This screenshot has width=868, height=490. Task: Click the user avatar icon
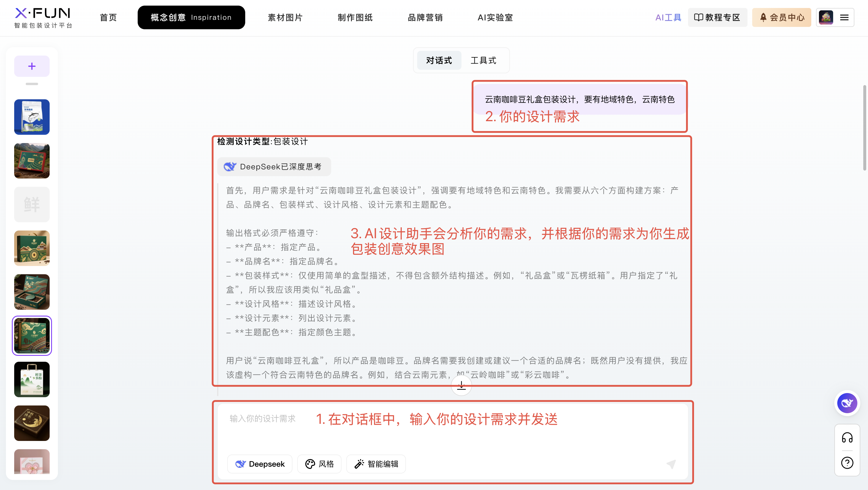pos(826,17)
